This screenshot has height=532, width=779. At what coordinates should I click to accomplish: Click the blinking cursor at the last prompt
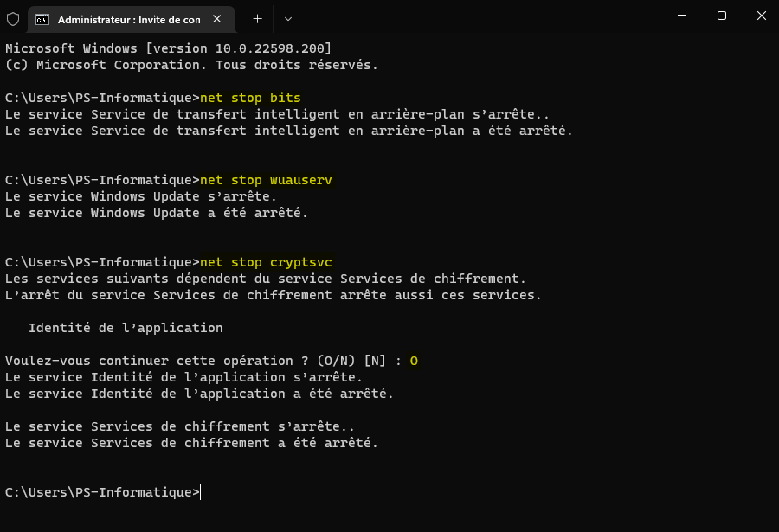click(201, 492)
